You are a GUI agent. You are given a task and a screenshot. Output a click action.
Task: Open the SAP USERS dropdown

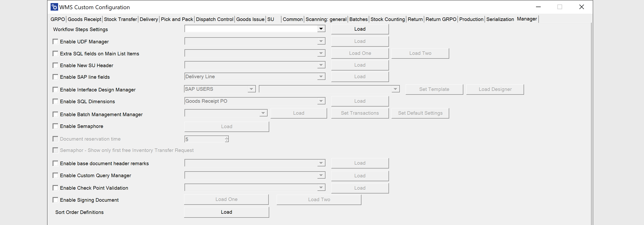[x=251, y=89]
